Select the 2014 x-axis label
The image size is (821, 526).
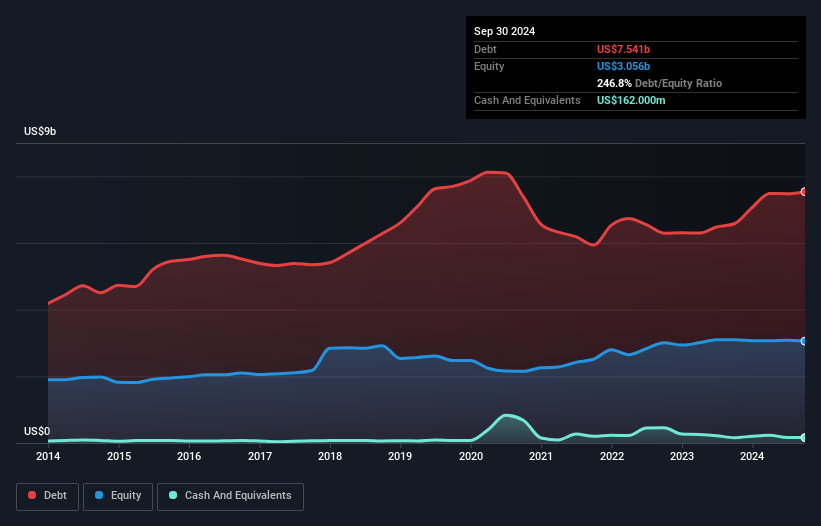(x=47, y=457)
